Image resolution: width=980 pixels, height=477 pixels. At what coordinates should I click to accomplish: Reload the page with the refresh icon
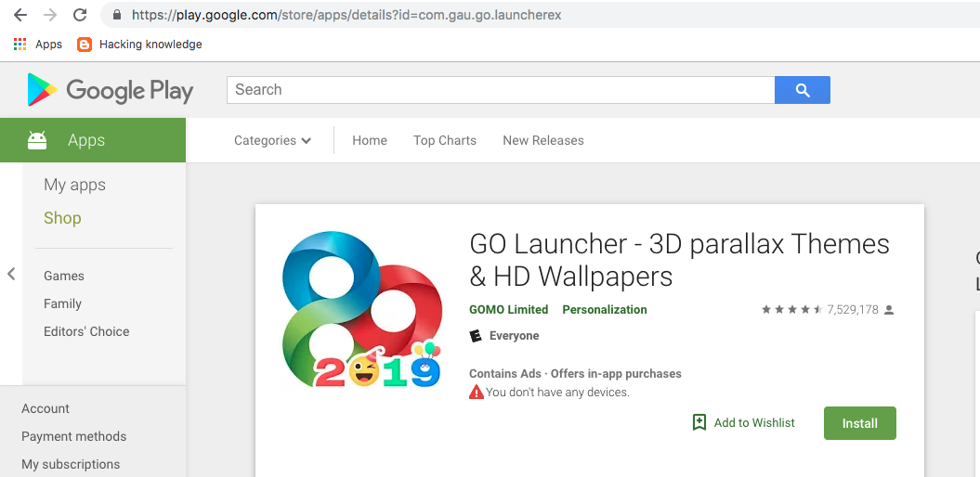[x=80, y=15]
